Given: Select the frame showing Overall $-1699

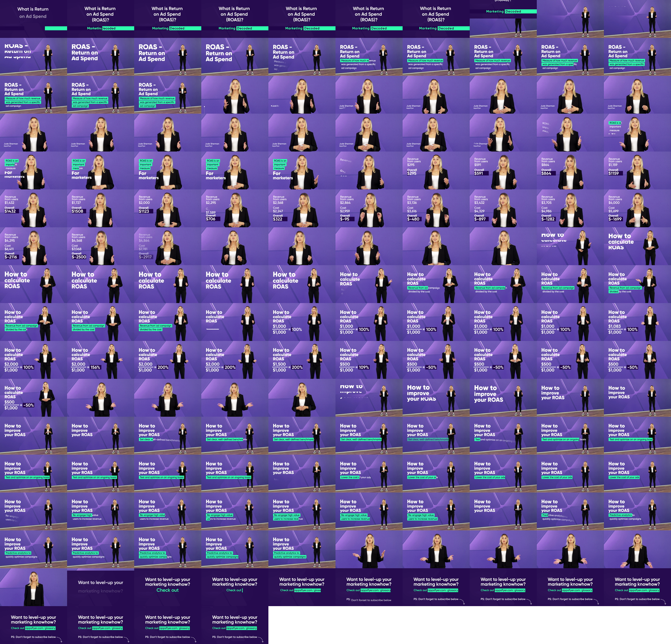Looking at the screenshot, I should pos(637,208).
